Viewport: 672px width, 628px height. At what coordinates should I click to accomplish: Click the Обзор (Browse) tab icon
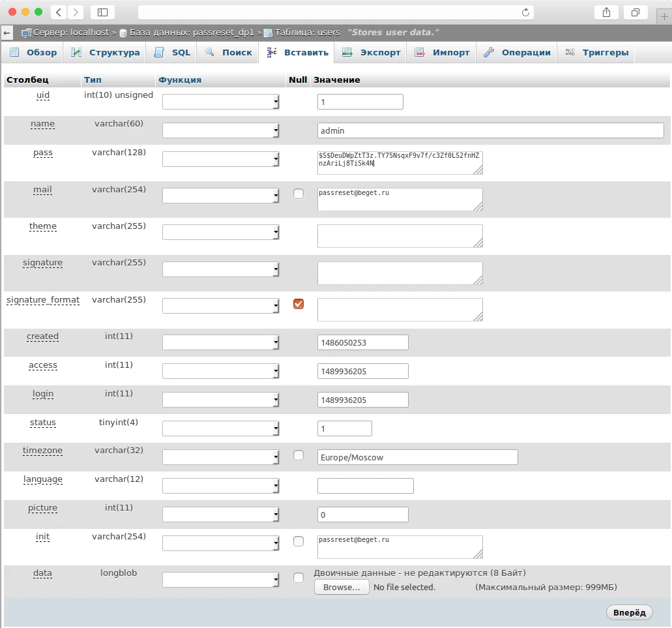tap(14, 53)
